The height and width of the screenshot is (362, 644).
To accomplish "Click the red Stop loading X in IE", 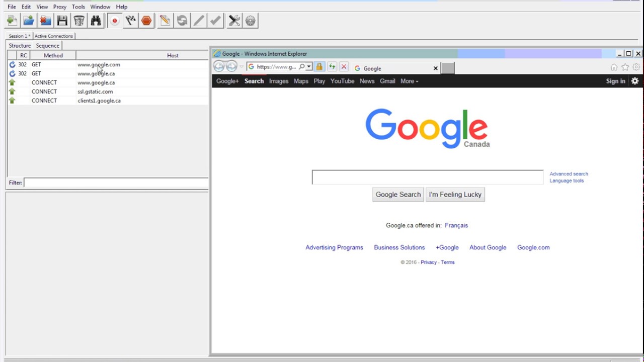I will 344,66.
